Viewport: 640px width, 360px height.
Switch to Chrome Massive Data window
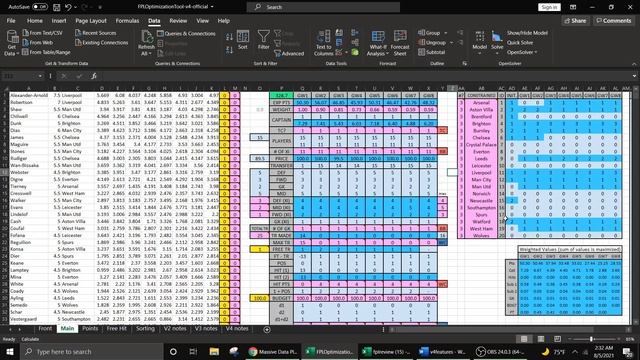[x=272, y=351]
